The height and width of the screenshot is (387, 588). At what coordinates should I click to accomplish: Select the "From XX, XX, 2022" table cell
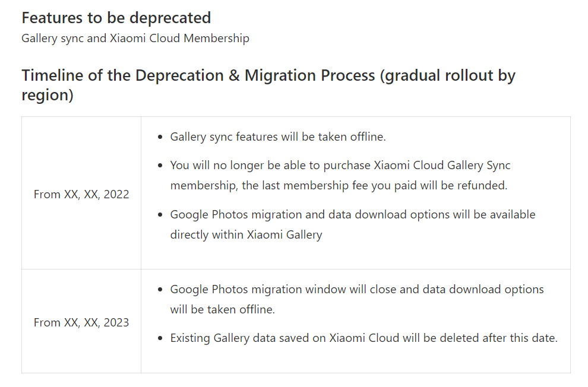click(x=81, y=194)
